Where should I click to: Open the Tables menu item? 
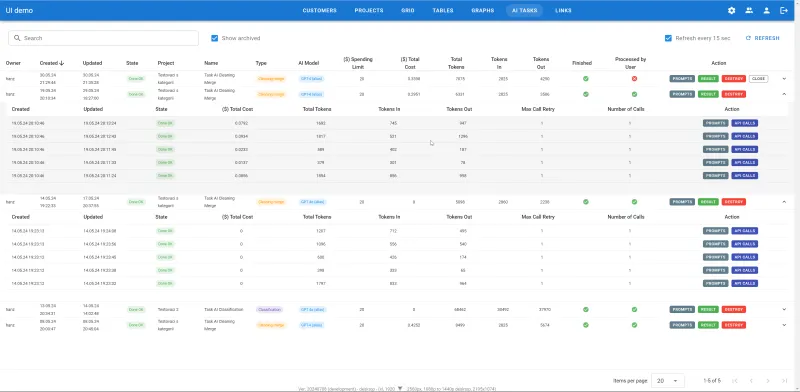(442, 10)
